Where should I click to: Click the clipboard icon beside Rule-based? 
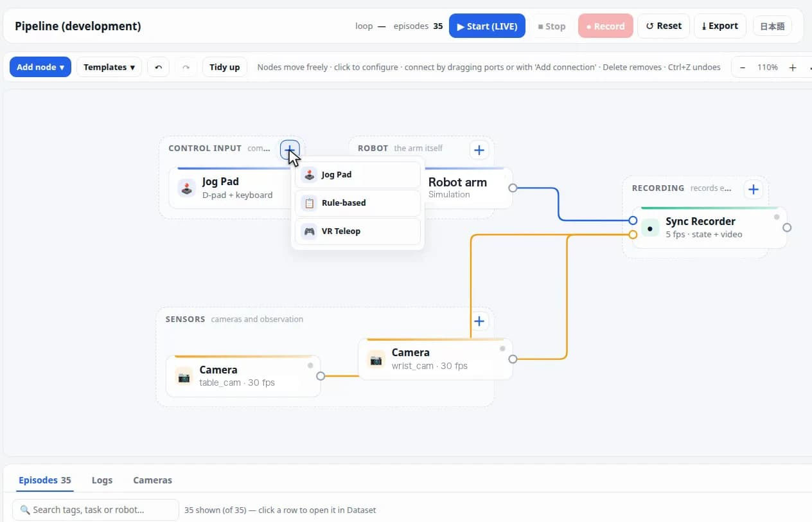click(x=310, y=203)
